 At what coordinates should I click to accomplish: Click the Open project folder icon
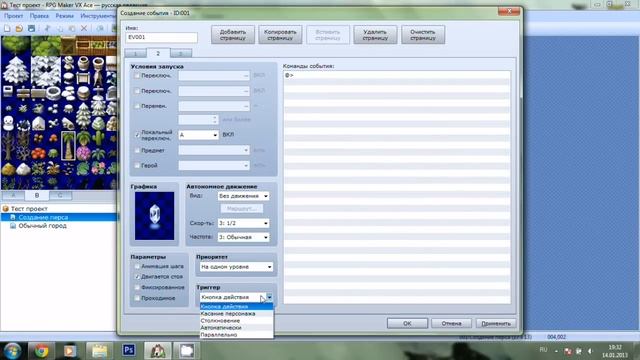19,28
